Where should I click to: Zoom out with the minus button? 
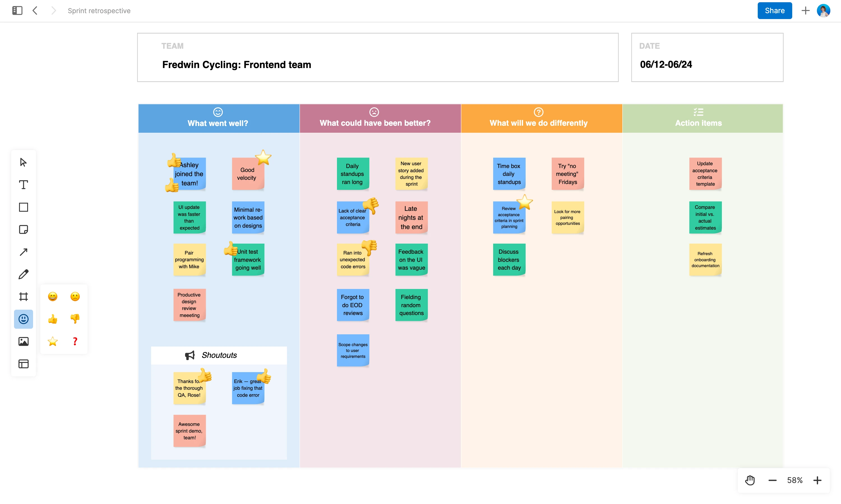click(x=772, y=480)
